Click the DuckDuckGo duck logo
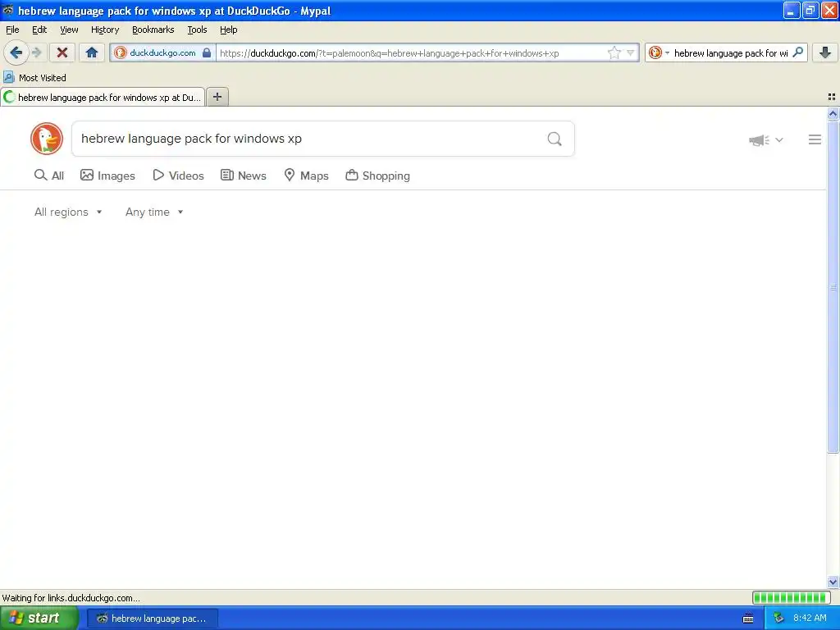840x630 pixels. 47,139
